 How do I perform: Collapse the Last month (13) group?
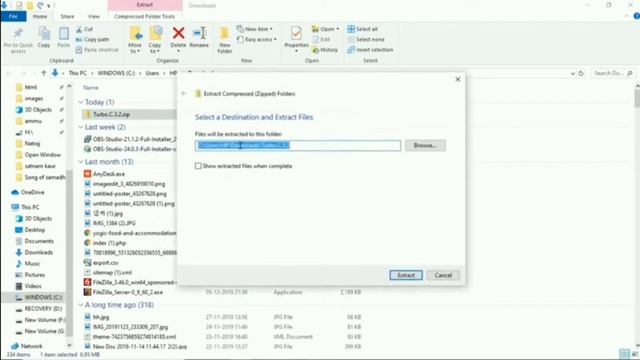(81, 162)
